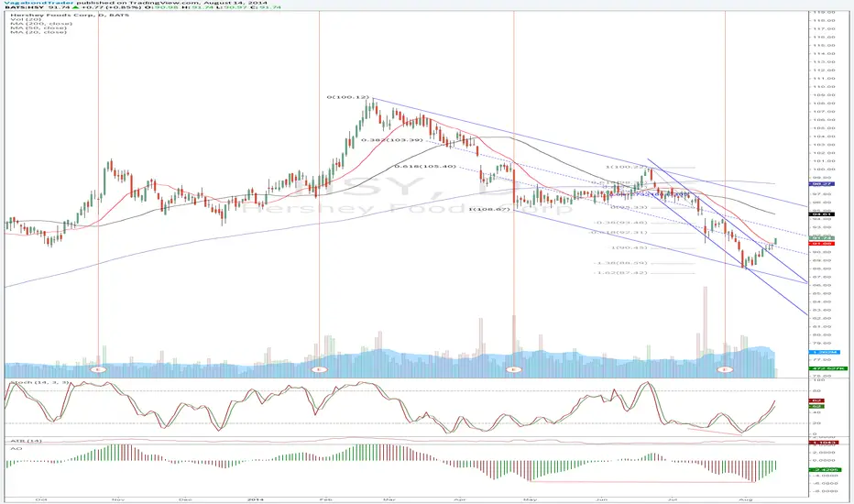Click the 1(100.22) Fibonacci level label
The height and width of the screenshot is (504, 854).
coord(627,167)
